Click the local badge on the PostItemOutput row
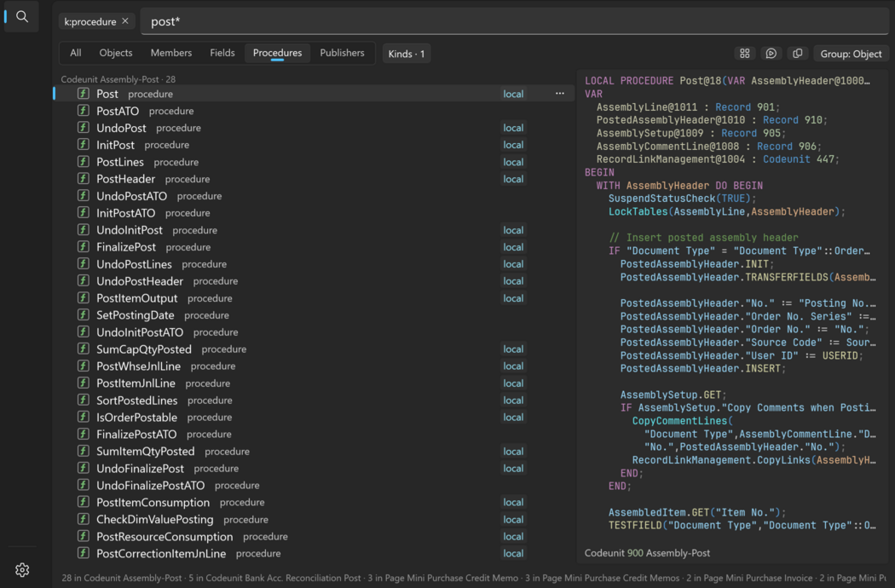 [x=513, y=298]
